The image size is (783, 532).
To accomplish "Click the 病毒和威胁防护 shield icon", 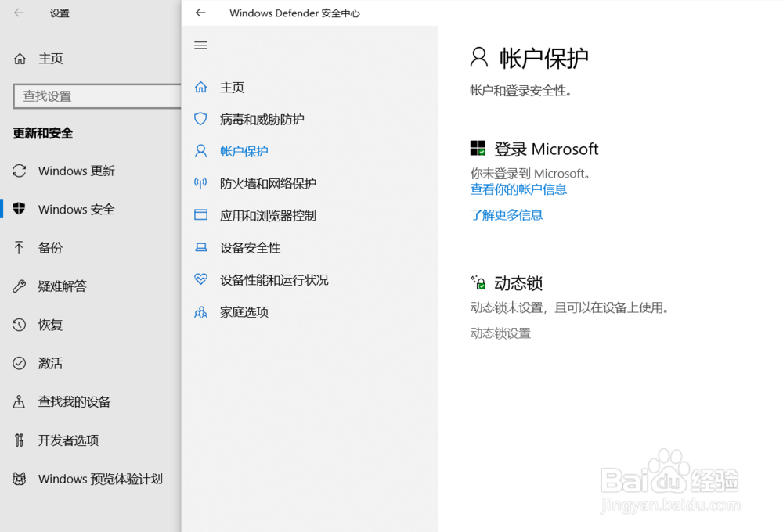I will [x=200, y=119].
